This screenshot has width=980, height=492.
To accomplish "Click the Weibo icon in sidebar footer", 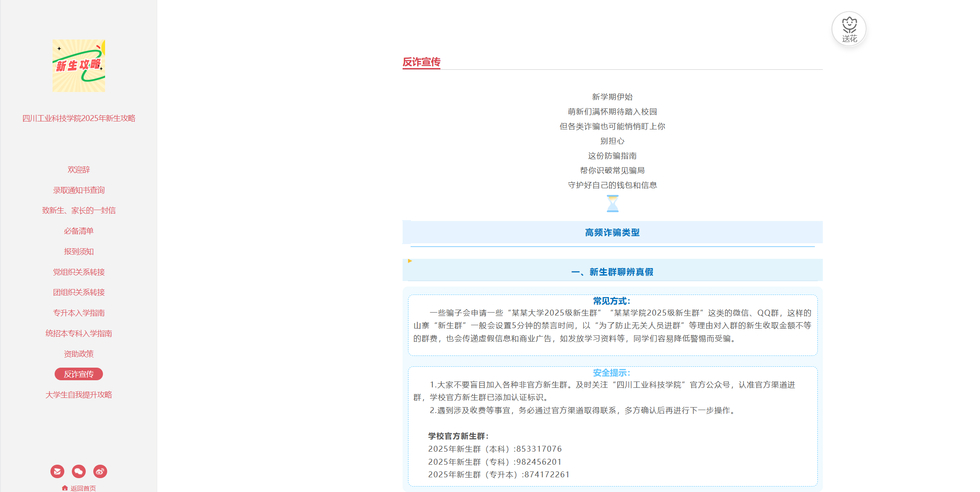I will (x=100, y=471).
